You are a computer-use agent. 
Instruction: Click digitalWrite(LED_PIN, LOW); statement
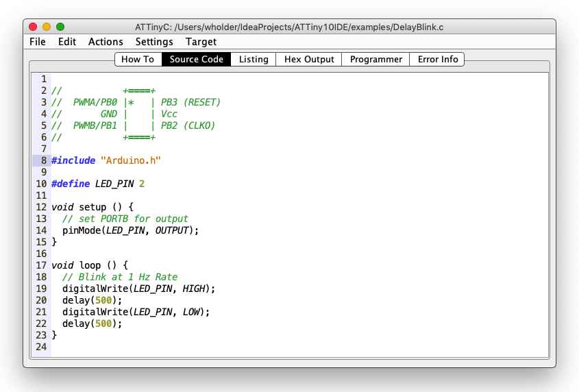click(136, 313)
